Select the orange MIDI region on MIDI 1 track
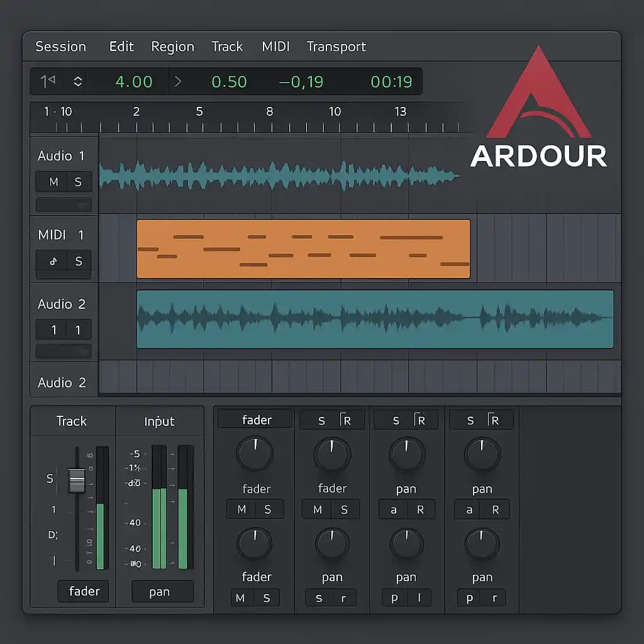The height and width of the screenshot is (644, 644). (x=304, y=249)
